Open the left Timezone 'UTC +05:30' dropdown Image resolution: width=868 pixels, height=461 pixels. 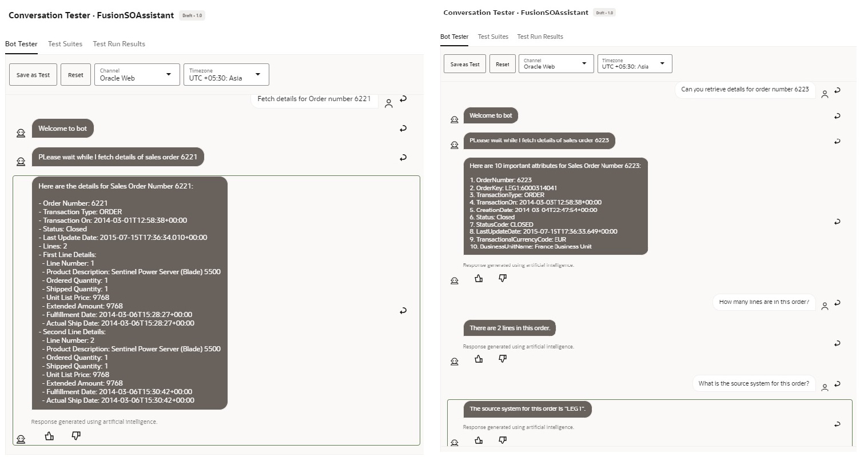click(x=226, y=75)
